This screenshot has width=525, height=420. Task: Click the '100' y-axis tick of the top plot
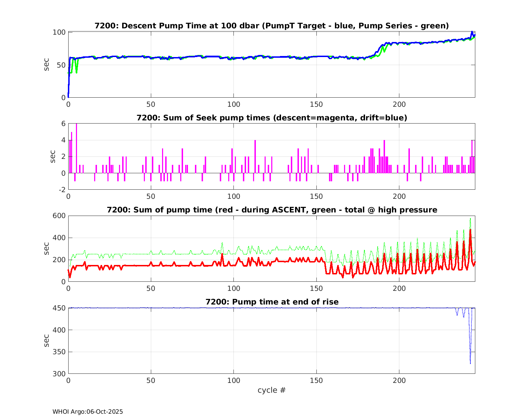pyautogui.click(x=59, y=33)
